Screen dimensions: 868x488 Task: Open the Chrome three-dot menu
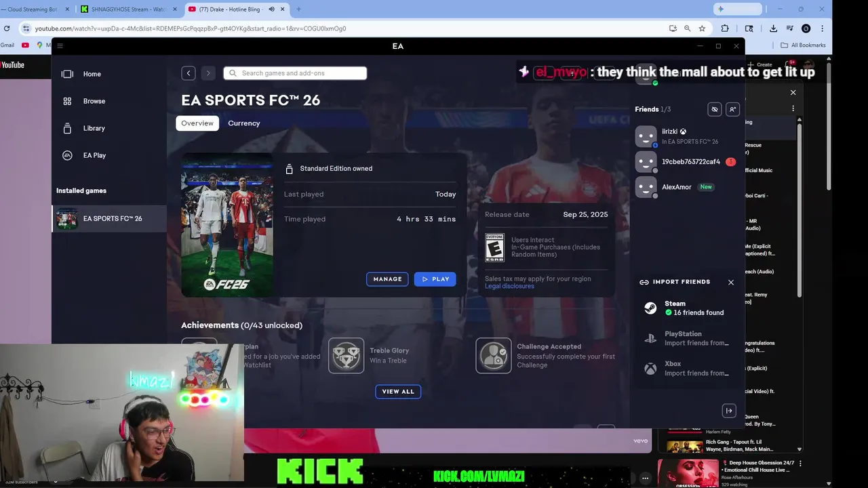tap(823, 28)
